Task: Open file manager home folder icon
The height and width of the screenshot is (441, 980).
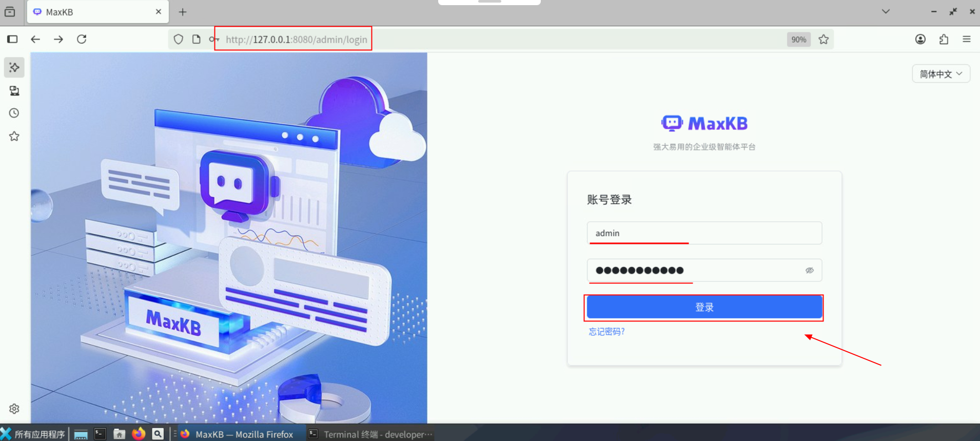Action: (119, 434)
